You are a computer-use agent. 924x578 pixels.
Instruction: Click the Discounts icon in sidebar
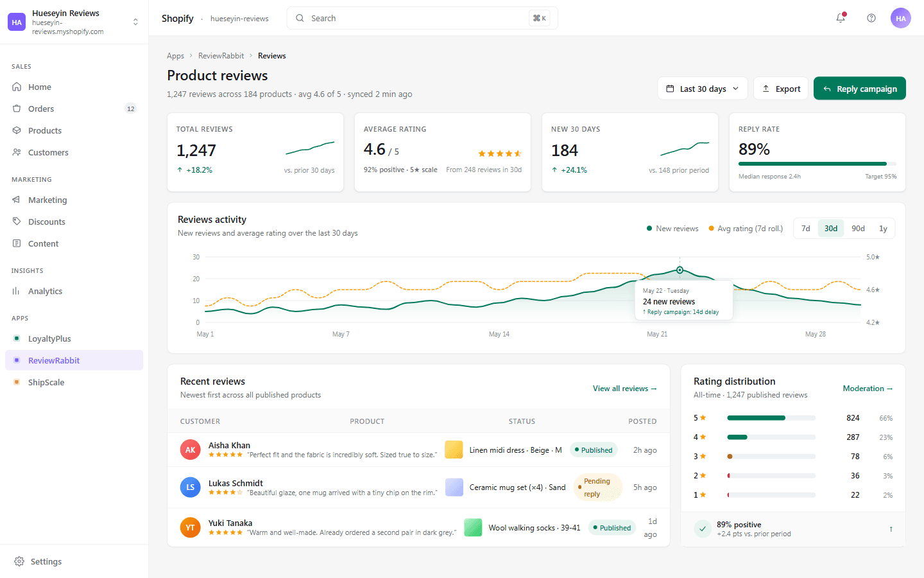point(17,222)
